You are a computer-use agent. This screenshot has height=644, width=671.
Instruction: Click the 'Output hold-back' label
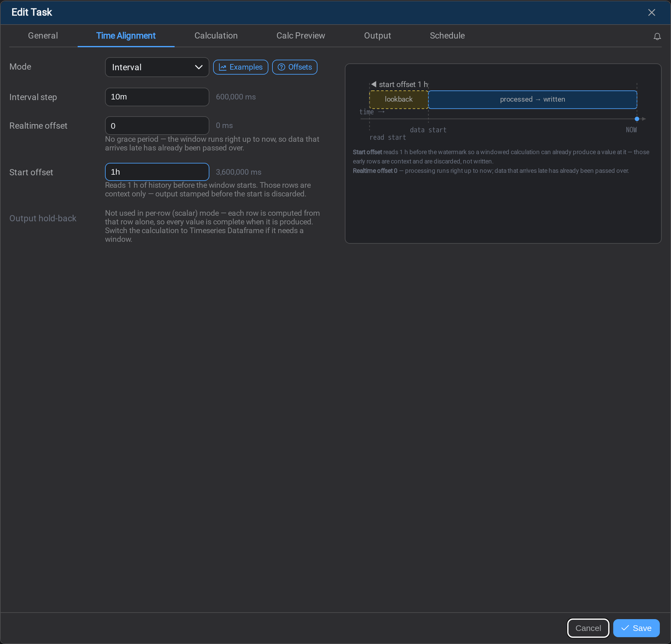(x=43, y=218)
